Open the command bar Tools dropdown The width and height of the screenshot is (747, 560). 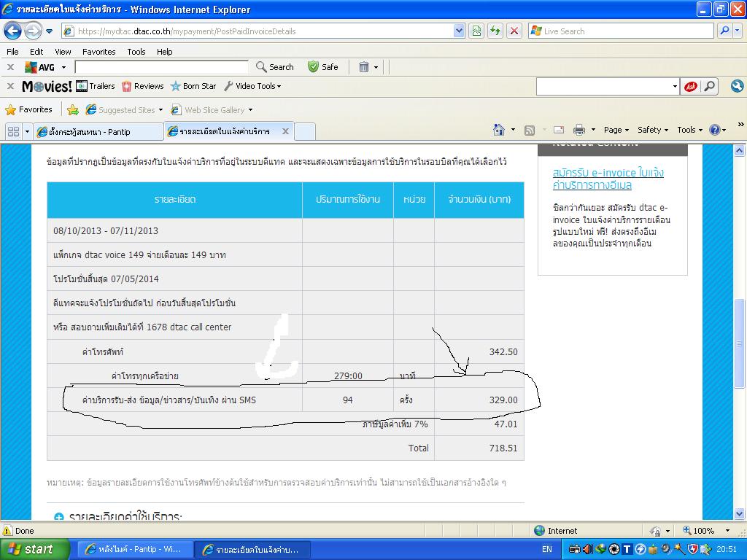(x=690, y=130)
